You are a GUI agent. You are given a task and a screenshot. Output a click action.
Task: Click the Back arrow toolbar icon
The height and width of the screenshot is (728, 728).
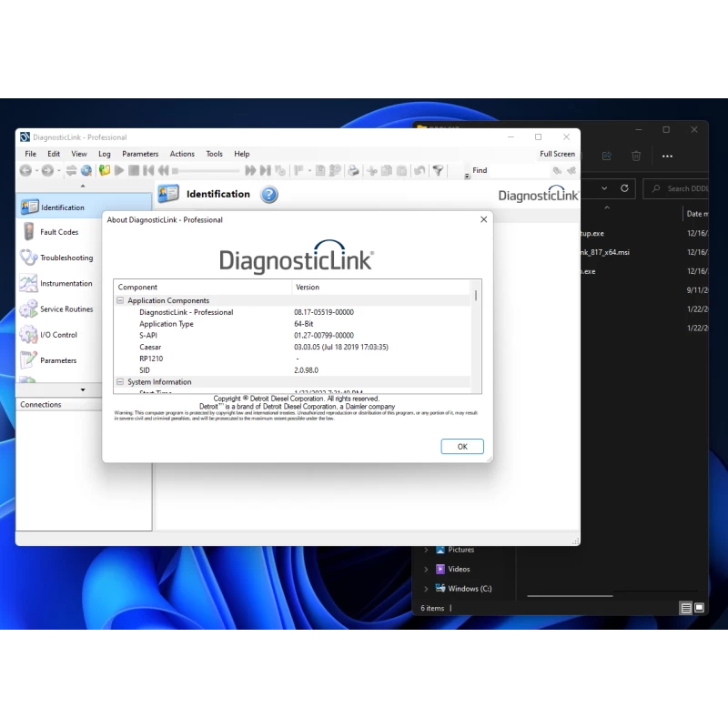(26, 171)
